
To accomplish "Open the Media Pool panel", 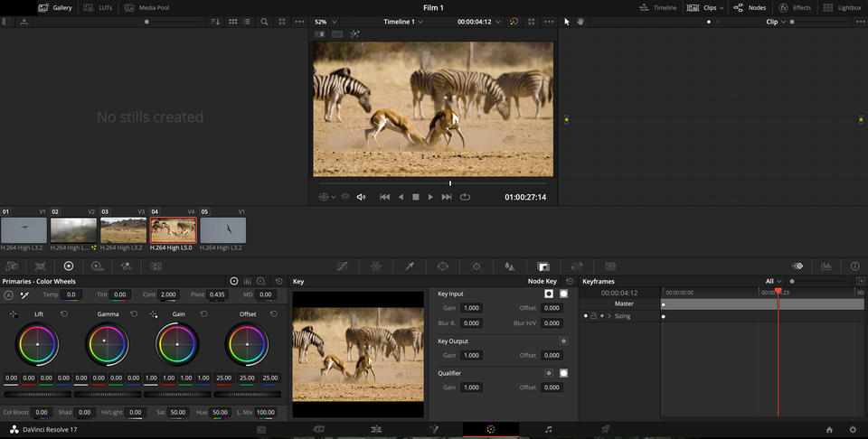I will (x=146, y=8).
